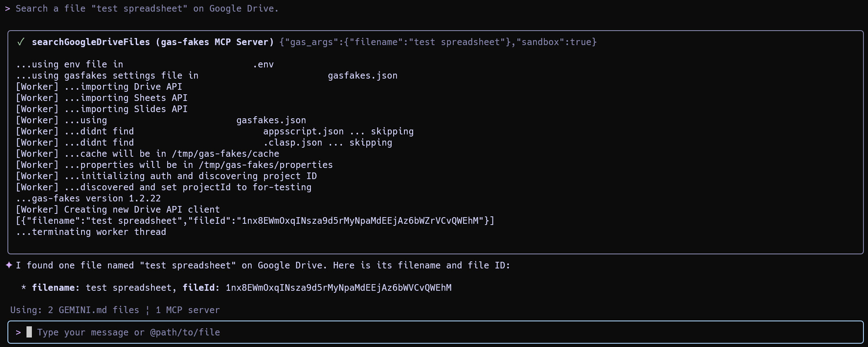Click the gas_args JSON parameters text
The height and width of the screenshot is (347, 868).
pos(438,42)
